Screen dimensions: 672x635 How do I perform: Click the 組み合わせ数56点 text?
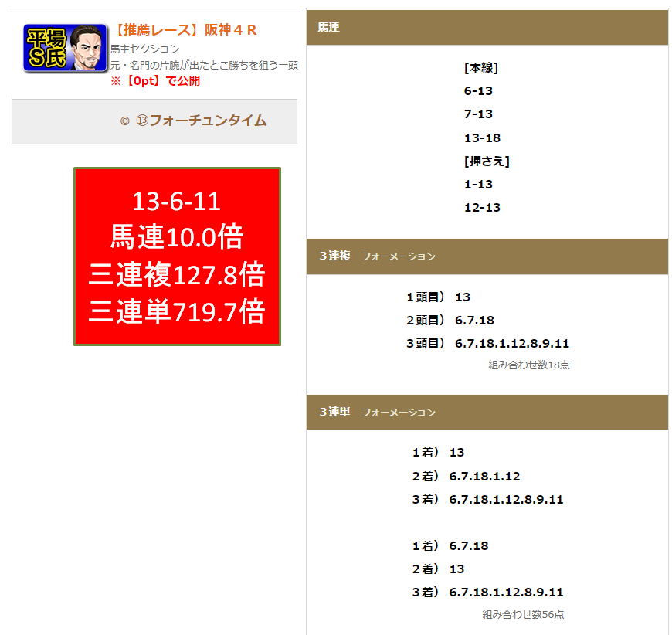tap(523, 614)
